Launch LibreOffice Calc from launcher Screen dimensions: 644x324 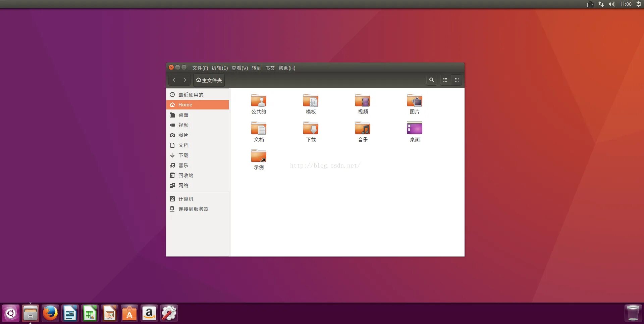90,314
